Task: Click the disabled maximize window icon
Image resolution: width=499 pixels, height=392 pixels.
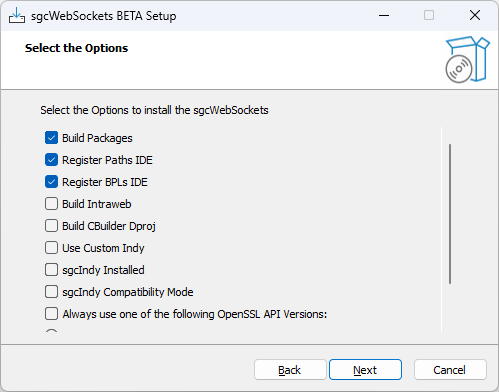Action: point(429,15)
